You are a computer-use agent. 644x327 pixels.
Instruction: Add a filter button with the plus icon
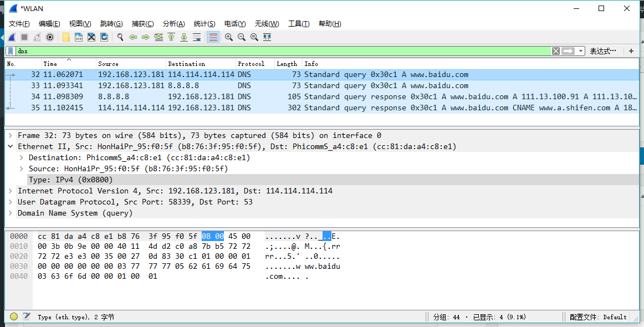631,51
